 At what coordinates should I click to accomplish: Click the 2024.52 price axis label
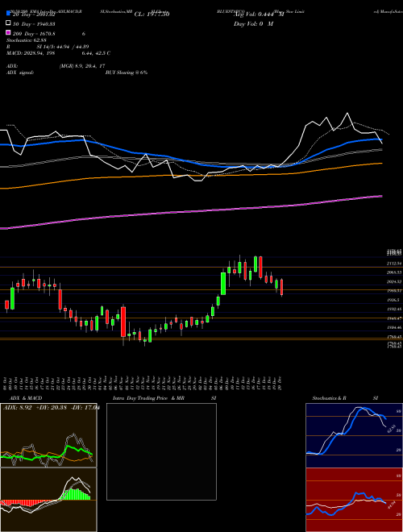(395, 281)
